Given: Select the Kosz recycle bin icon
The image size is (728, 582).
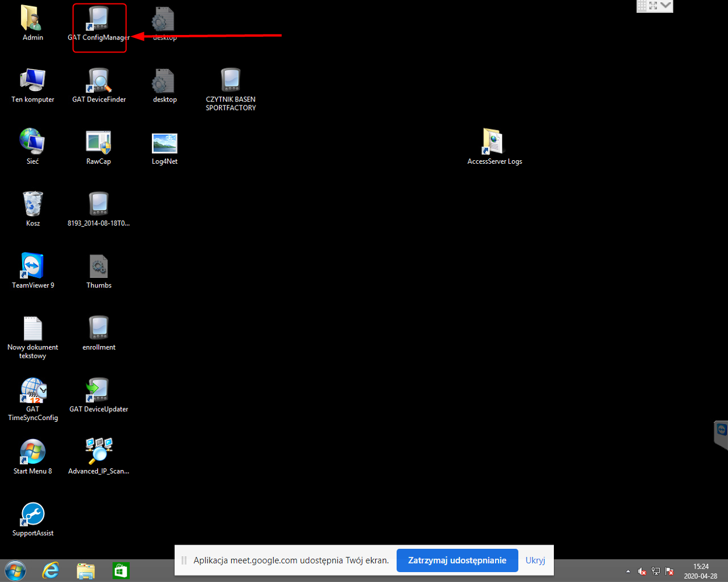Looking at the screenshot, I should 33,204.
